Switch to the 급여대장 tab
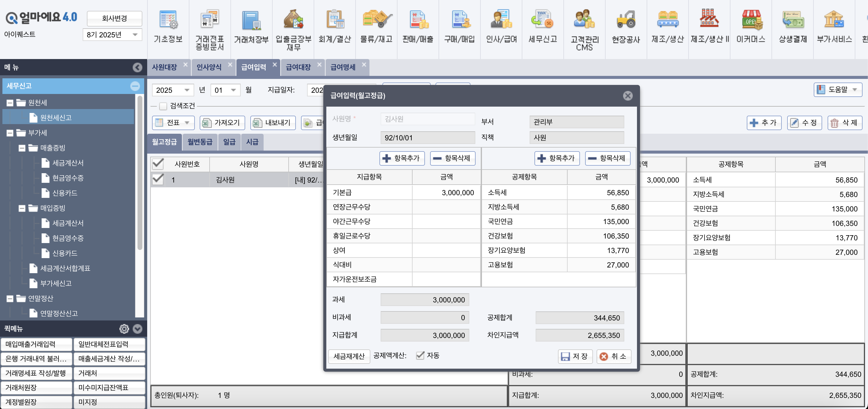The width and height of the screenshot is (868, 409). tap(298, 67)
